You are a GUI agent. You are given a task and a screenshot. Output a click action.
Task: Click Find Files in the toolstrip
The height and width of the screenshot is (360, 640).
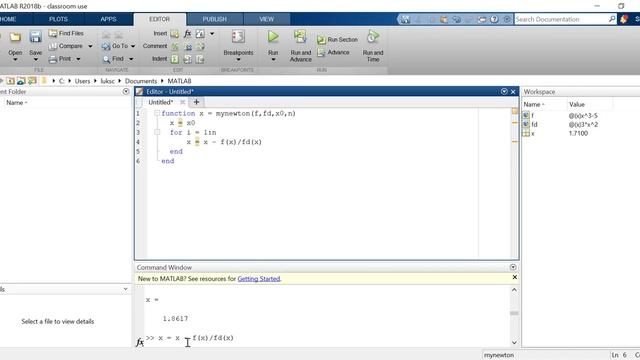click(x=66, y=33)
